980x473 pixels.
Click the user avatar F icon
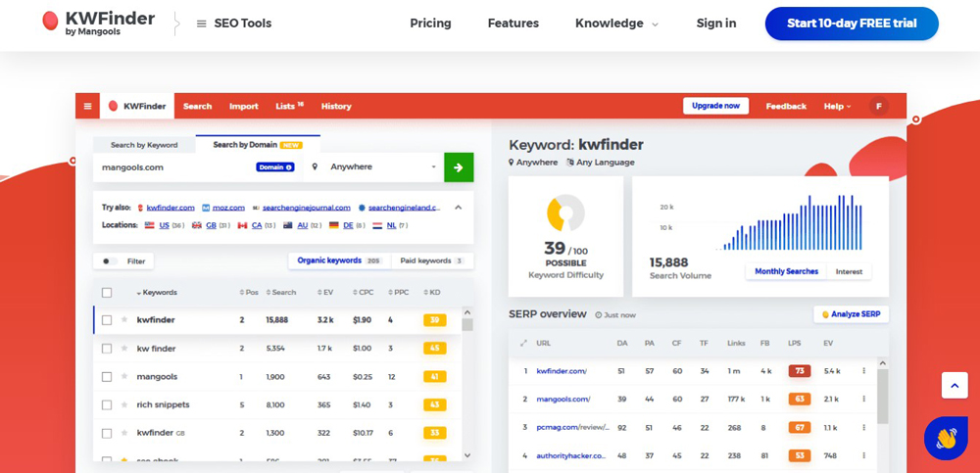(879, 106)
